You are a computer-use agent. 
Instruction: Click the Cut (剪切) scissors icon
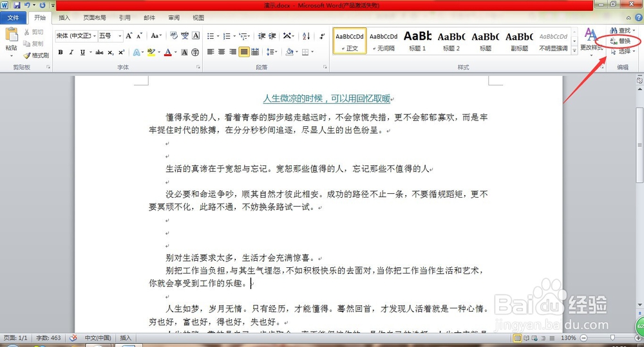coord(26,32)
